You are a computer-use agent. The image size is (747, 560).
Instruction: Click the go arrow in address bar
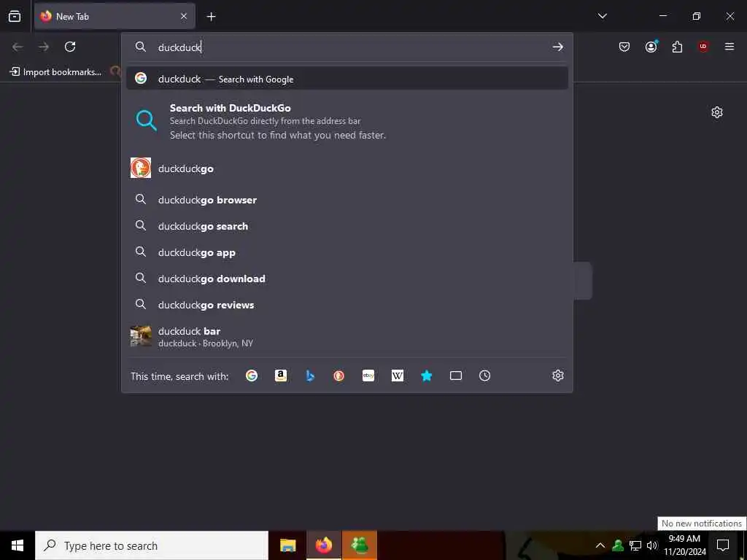558,47
